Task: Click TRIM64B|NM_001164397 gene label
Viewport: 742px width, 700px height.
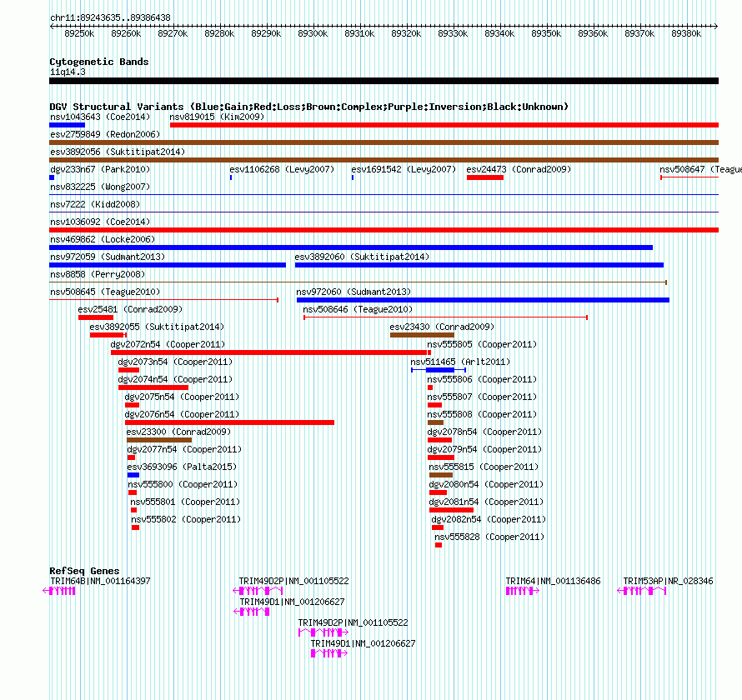Action: [x=100, y=581]
